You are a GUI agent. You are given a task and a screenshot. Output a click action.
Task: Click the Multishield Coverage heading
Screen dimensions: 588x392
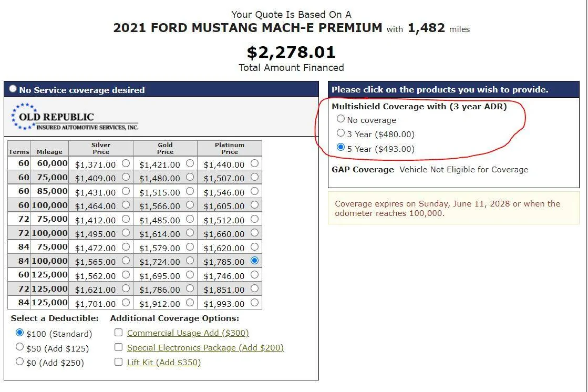pyautogui.click(x=419, y=107)
